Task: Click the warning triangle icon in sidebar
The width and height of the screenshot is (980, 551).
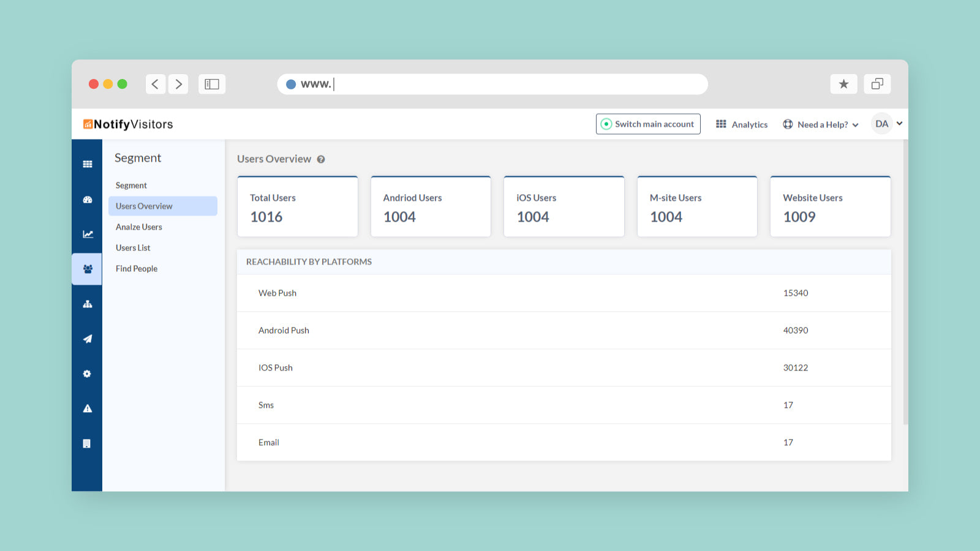Action: click(x=87, y=408)
